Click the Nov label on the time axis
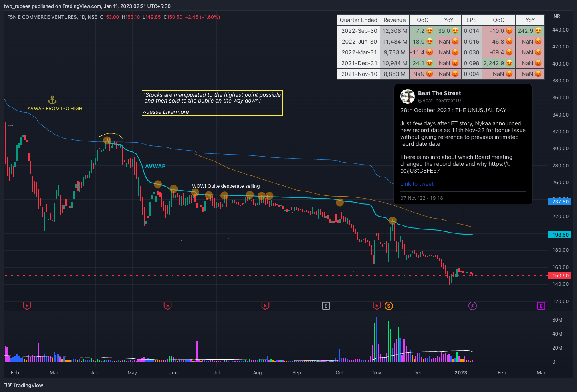 tap(377, 373)
